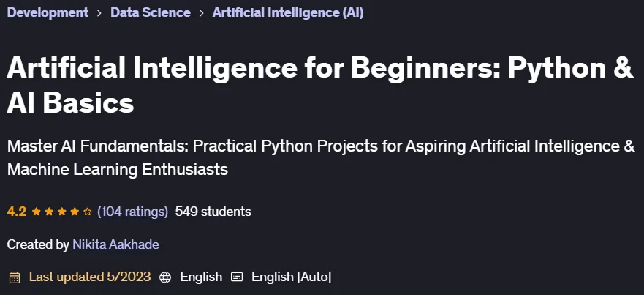
Task: Open the (104 ratings) link
Action: coord(132,212)
